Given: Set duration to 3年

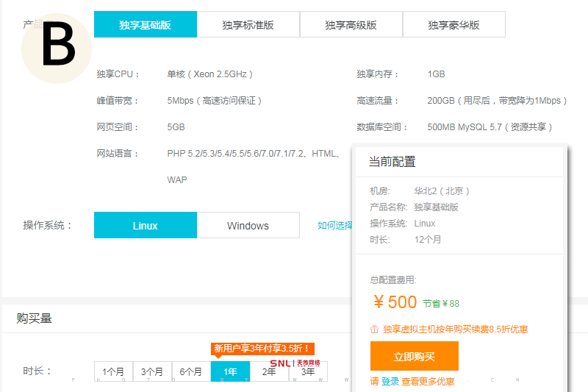Looking at the screenshot, I should [308, 371].
